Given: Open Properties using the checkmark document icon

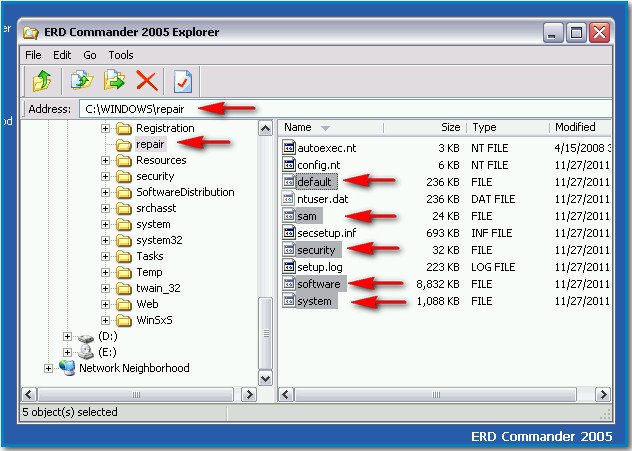Looking at the screenshot, I should (x=183, y=81).
